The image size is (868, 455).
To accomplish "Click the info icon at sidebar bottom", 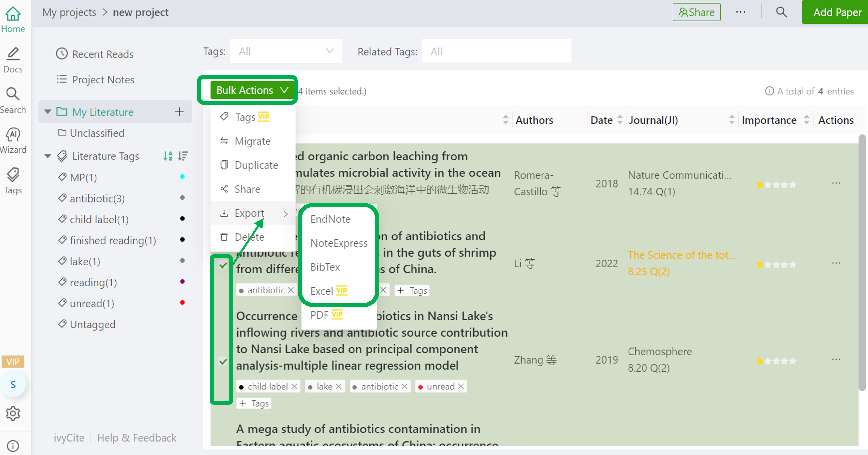I will point(13,446).
